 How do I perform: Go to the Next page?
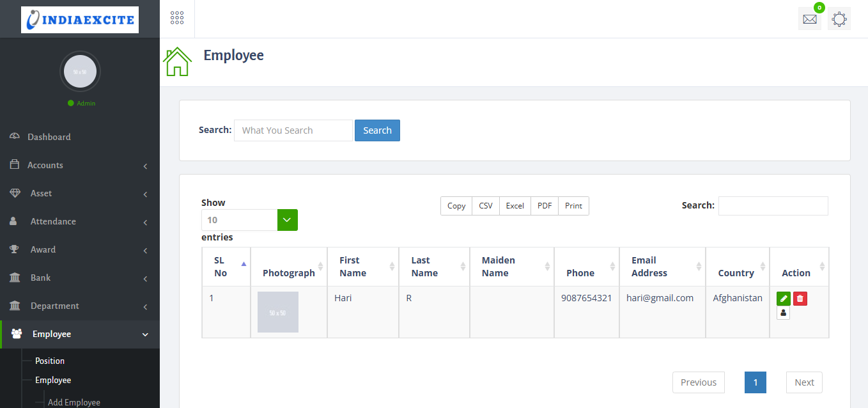(804, 382)
